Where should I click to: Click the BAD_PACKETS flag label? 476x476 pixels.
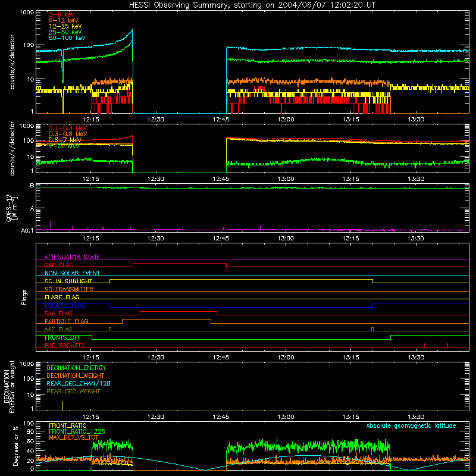point(64,345)
